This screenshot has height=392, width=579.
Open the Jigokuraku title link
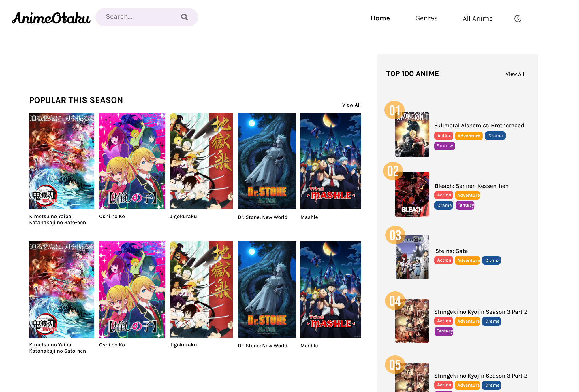coord(183,216)
